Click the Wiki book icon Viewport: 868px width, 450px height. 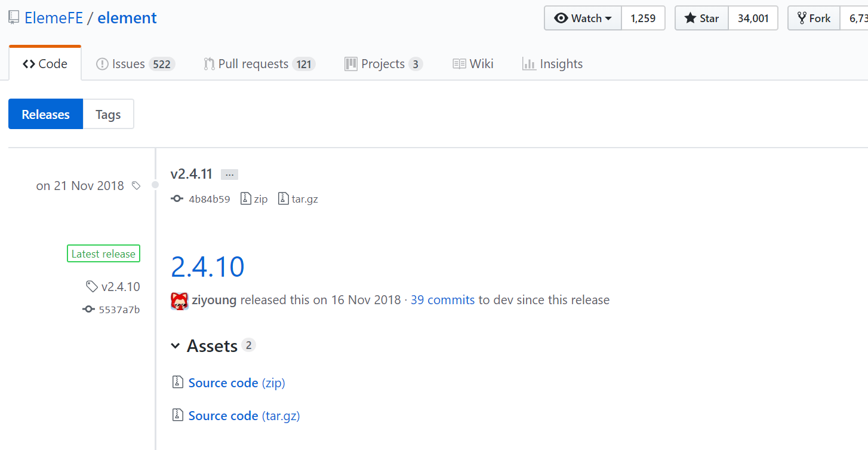458,63
